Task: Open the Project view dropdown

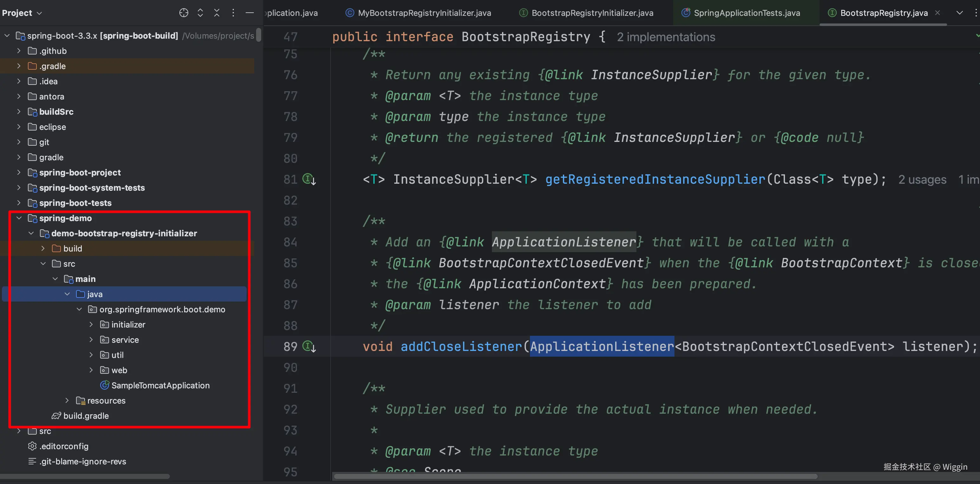Action: pos(22,13)
